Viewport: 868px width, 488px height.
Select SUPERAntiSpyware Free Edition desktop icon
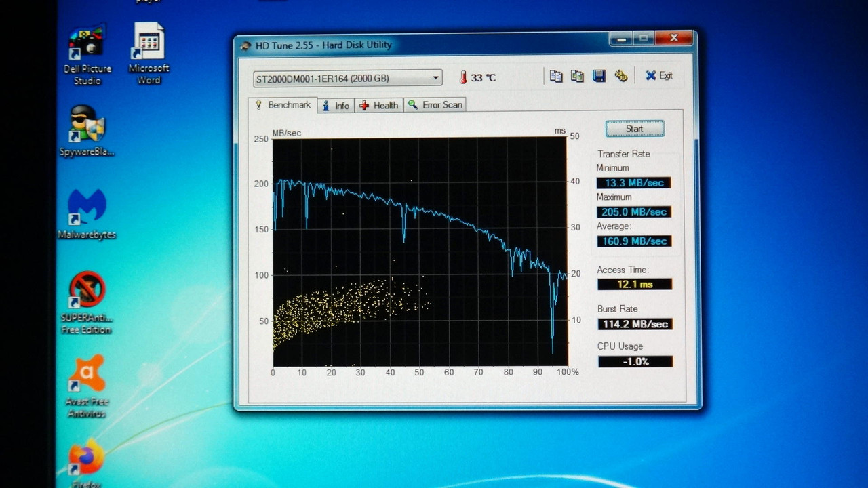pos(86,303)
